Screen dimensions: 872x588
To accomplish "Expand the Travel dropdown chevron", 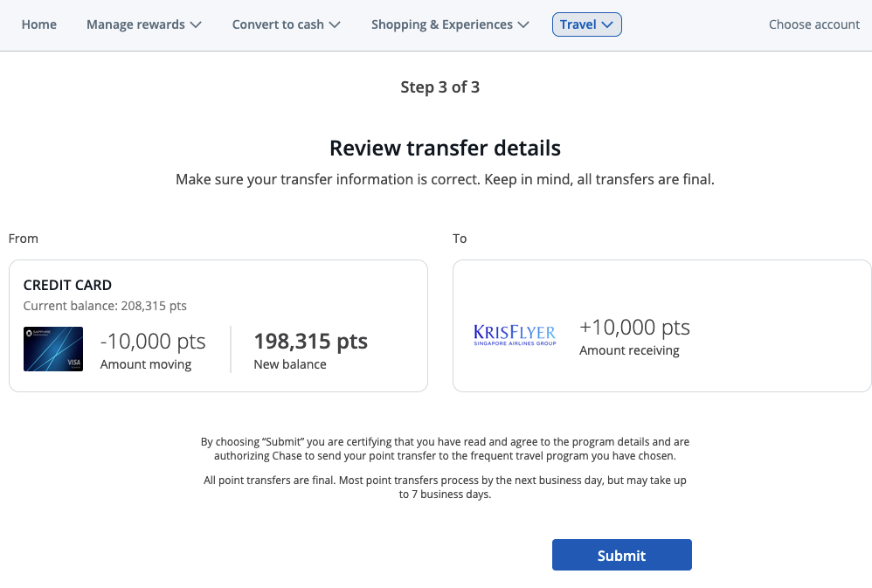I will click(609, 24).
